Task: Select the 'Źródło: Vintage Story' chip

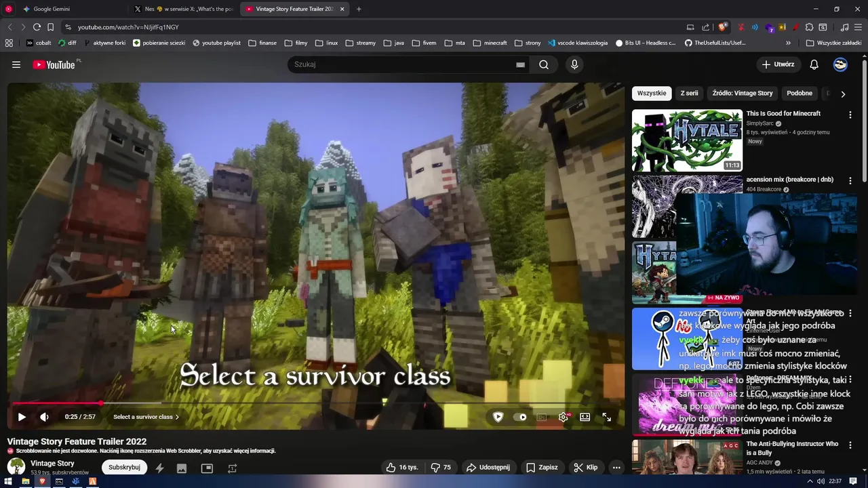Action: pyautogui.click(x=743, y=93)
